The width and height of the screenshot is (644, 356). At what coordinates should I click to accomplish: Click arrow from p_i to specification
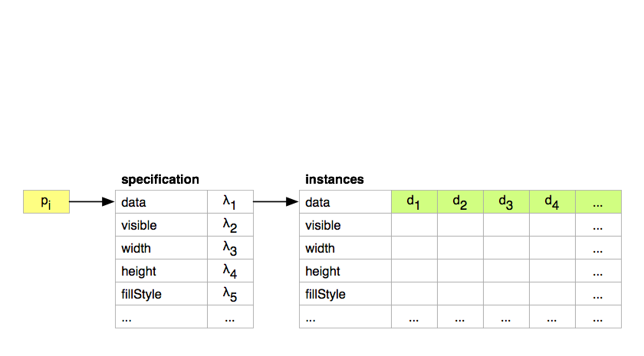(x=91, y=202)
